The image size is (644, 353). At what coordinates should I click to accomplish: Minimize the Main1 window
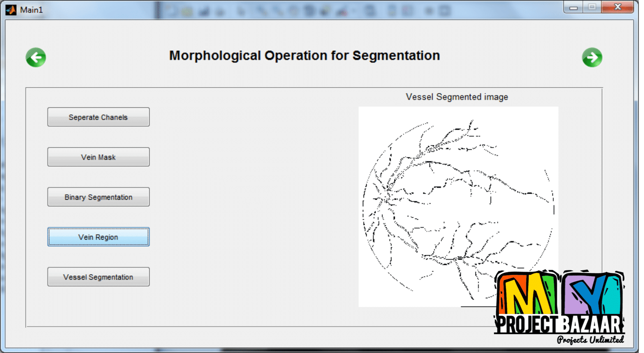(574, 7)
